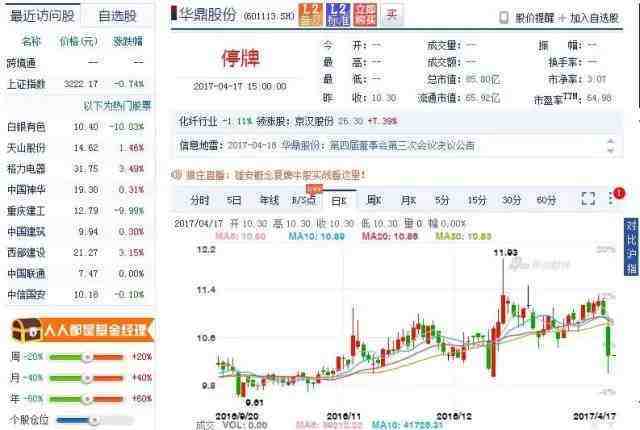Adjust the 周 weekly range slider
640x430 pixels.
pos(86,357)
